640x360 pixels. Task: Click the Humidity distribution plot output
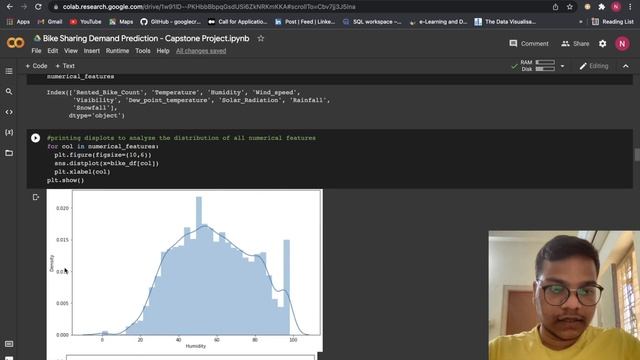184,270
